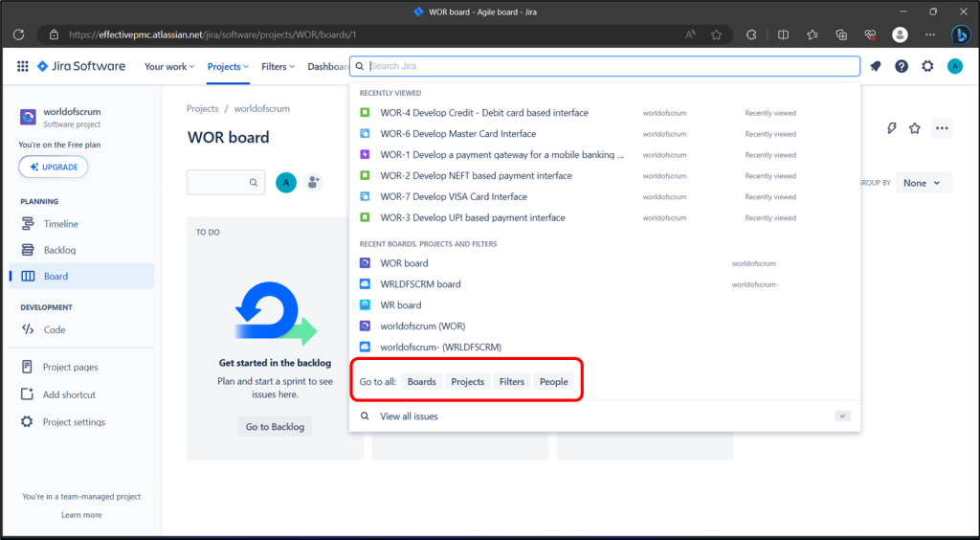Click Add shortcut in sidebar
Viewport: 980px width, 540px height.
(81, 394)
